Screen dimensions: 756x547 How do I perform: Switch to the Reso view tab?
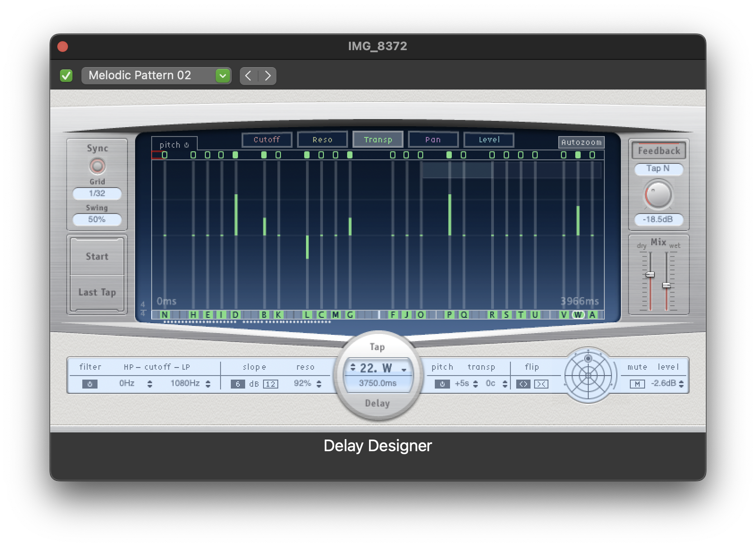(x=323, y=140)
